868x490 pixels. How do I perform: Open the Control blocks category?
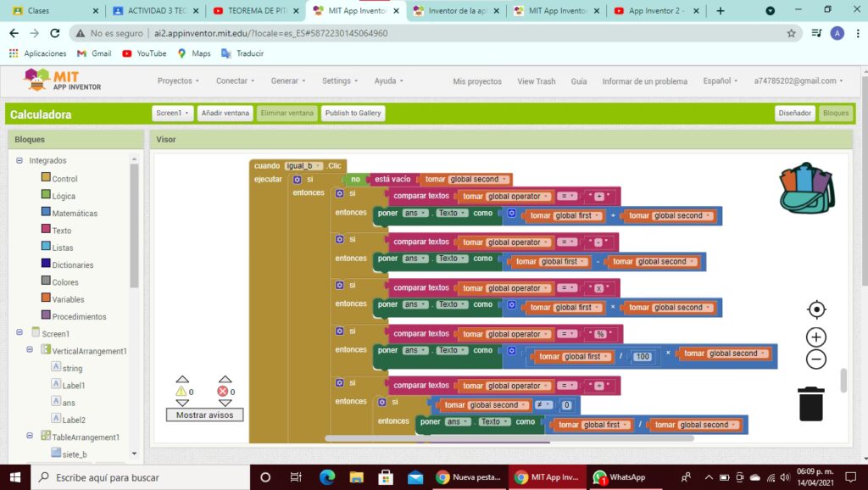pyautogui.click(x=64, y=179)
